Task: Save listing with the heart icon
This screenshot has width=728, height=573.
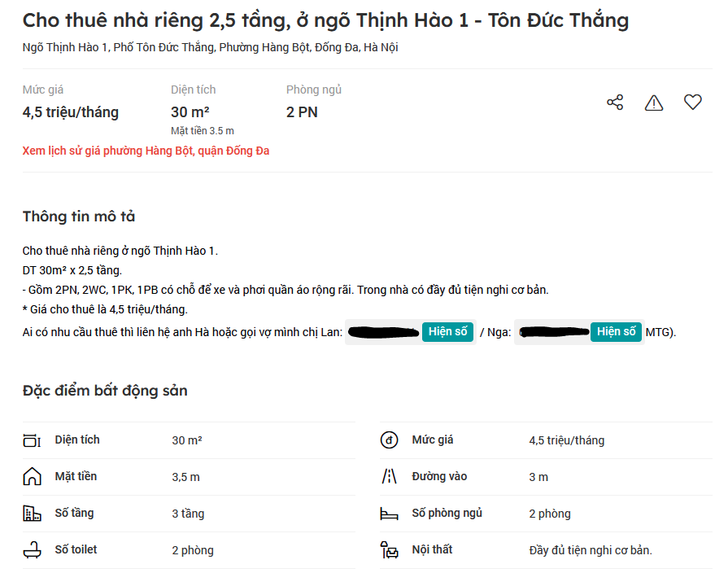Action: click(692, 103)
